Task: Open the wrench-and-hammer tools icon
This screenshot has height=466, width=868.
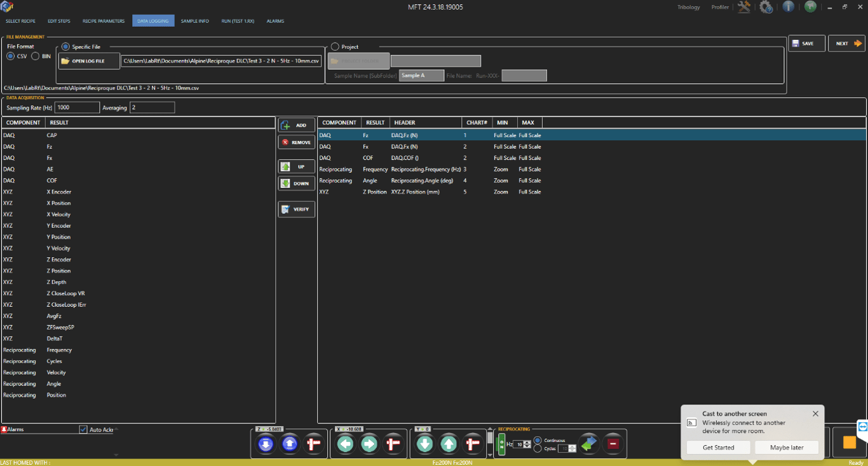Action: coord(743,7)
